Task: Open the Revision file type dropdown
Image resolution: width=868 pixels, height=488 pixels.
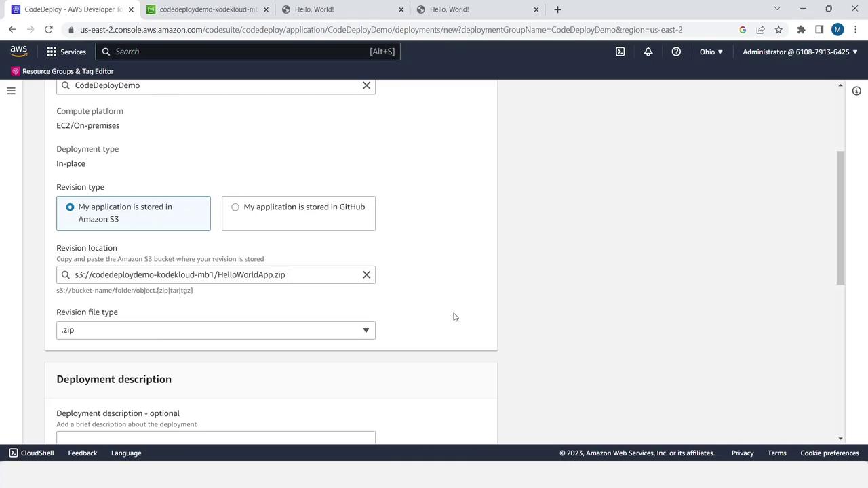Action: click(x=216, y=330)
